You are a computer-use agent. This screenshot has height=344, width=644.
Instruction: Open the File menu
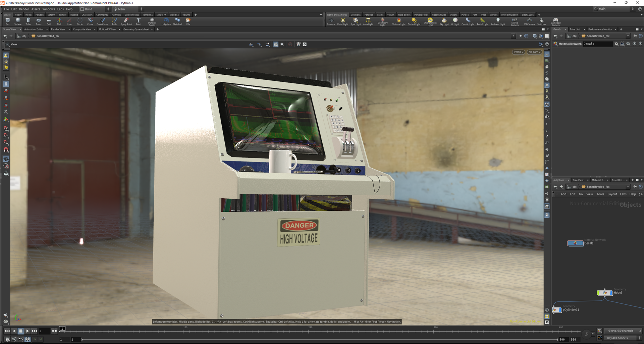tap(6, 9)
